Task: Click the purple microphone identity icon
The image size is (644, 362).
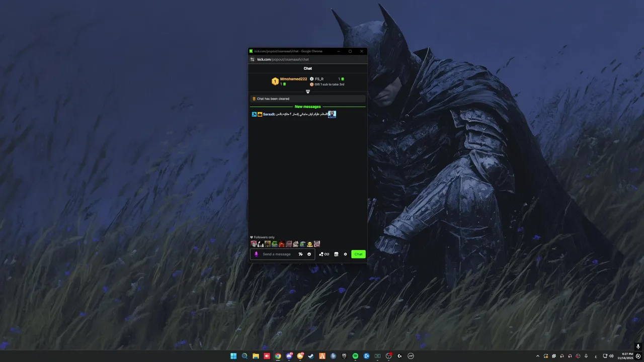Action: tap(256, 254)
